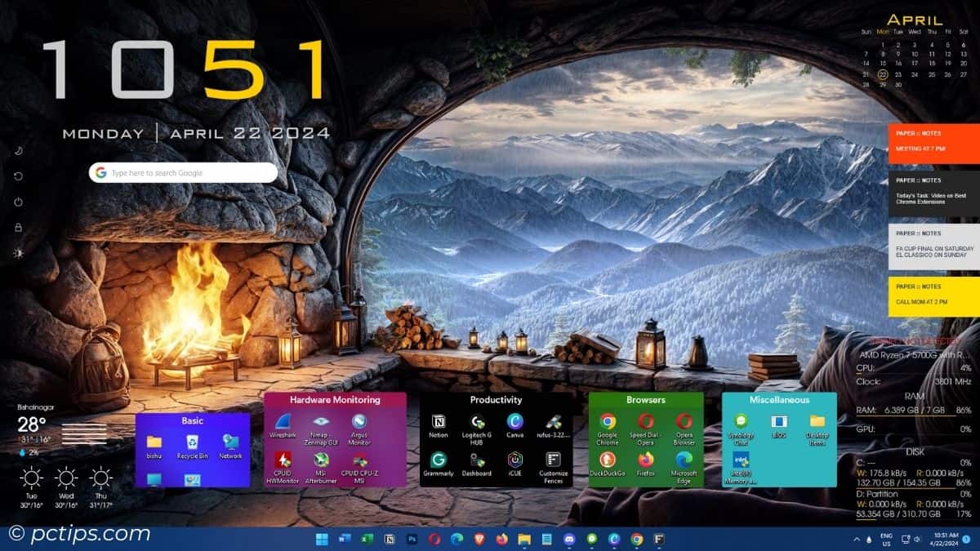Open MSI Afterburner
Viewport: 980px width, 551px height.
coord(320,460)
